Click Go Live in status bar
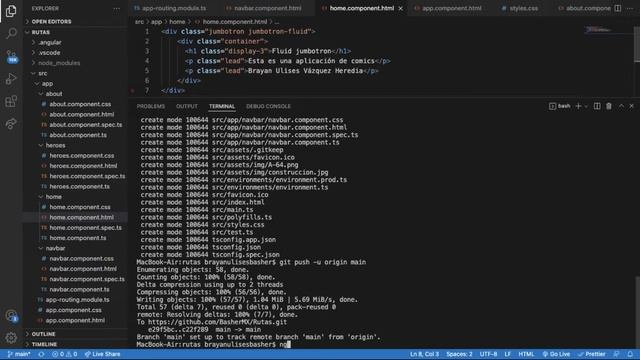Viewport: 640px width, 360px height. tap(556, 354)
